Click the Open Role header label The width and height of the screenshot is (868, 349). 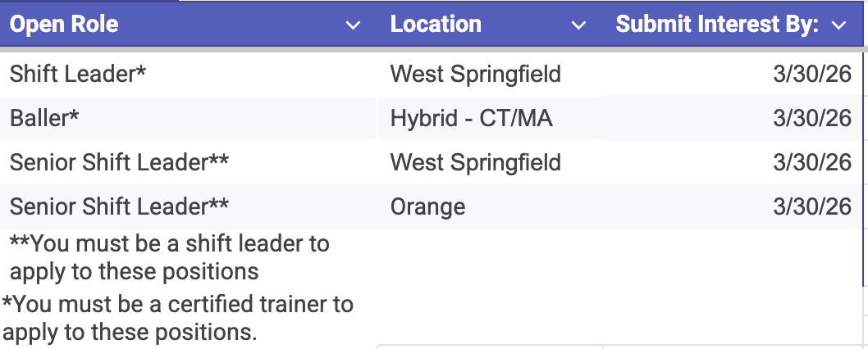[64, 25]
